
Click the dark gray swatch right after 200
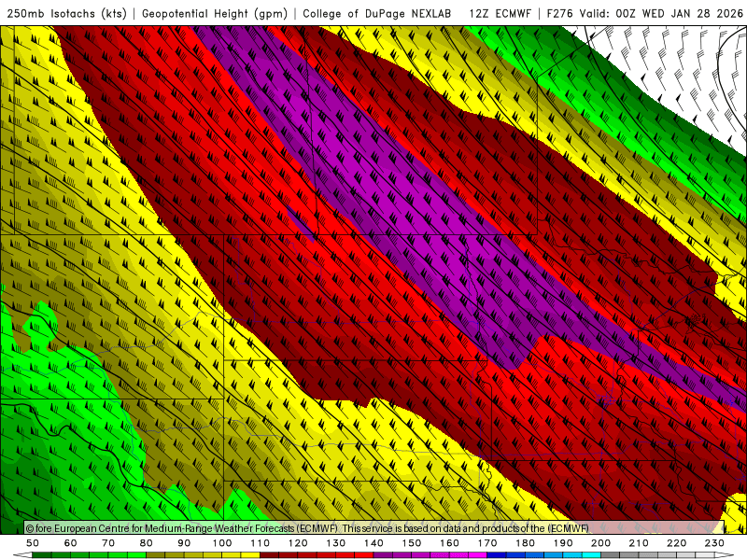[611, 555]
